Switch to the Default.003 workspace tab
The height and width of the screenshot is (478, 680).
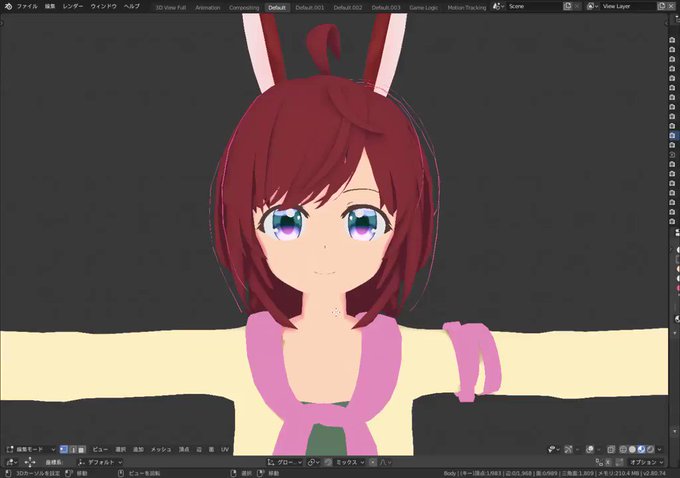point(386,8)
